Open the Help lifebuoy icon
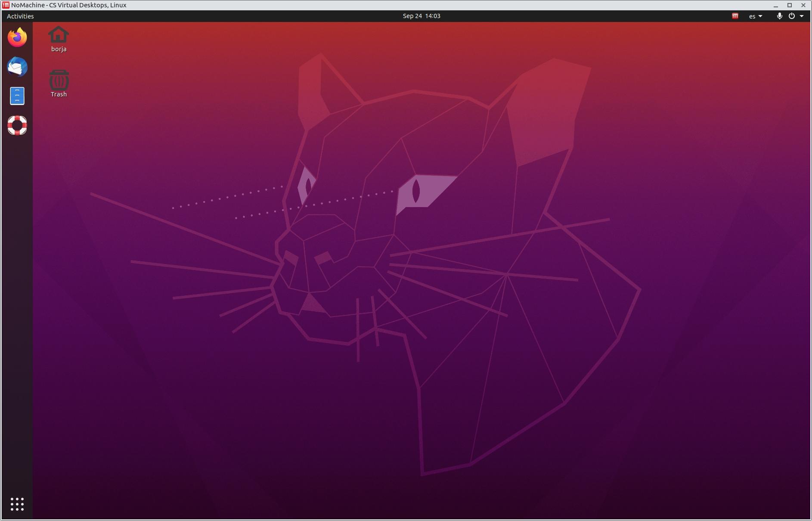This screenshot has width=812, height=521. (17, 125)
